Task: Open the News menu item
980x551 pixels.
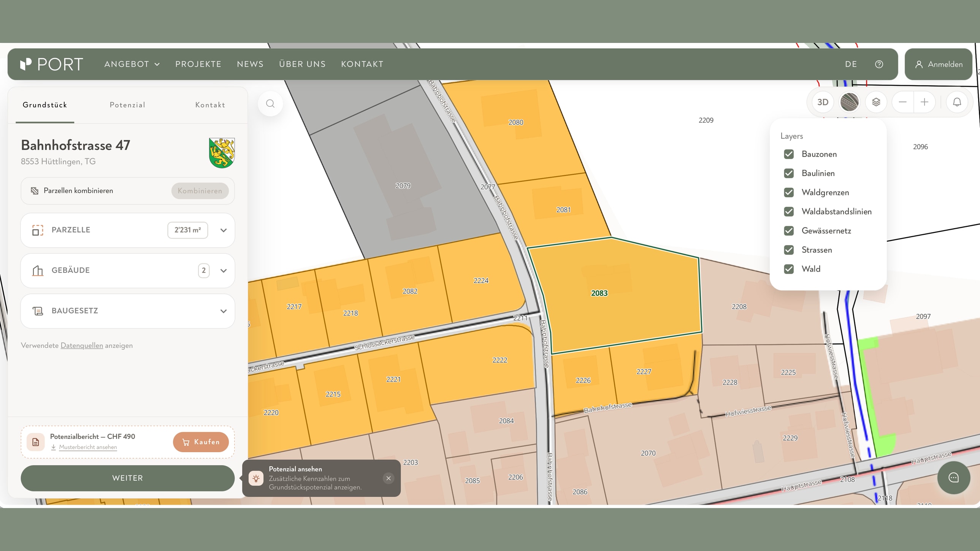Action: [251, 64]
